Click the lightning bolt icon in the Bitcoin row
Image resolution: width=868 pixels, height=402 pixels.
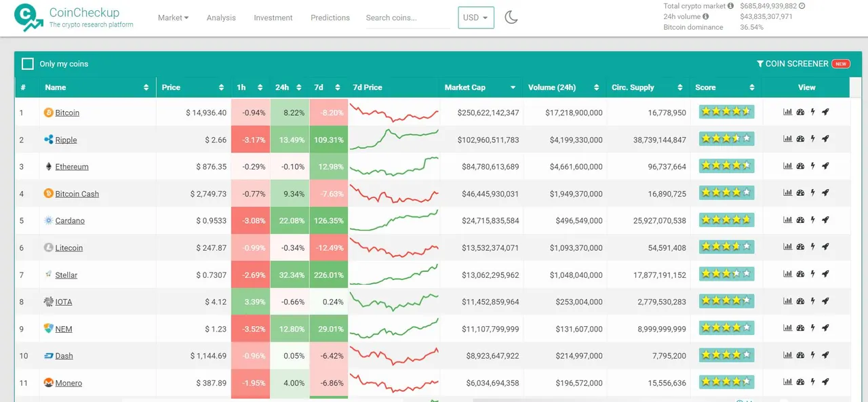(812, 112)
